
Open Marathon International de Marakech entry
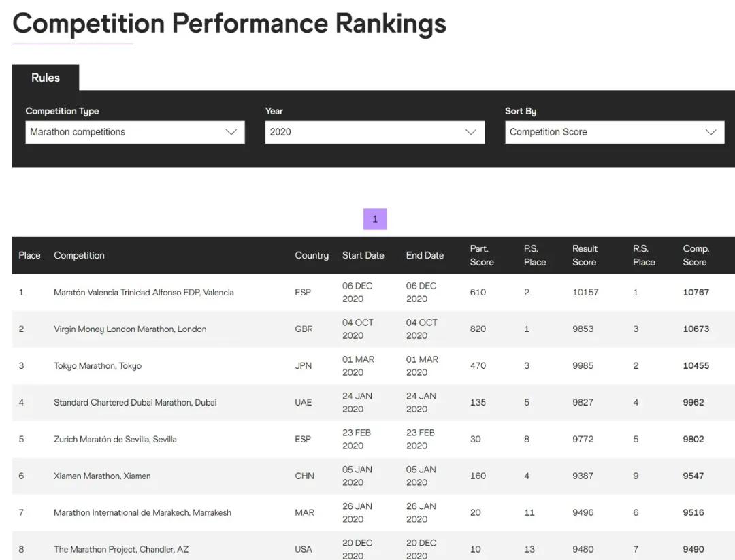pos(142,513)
